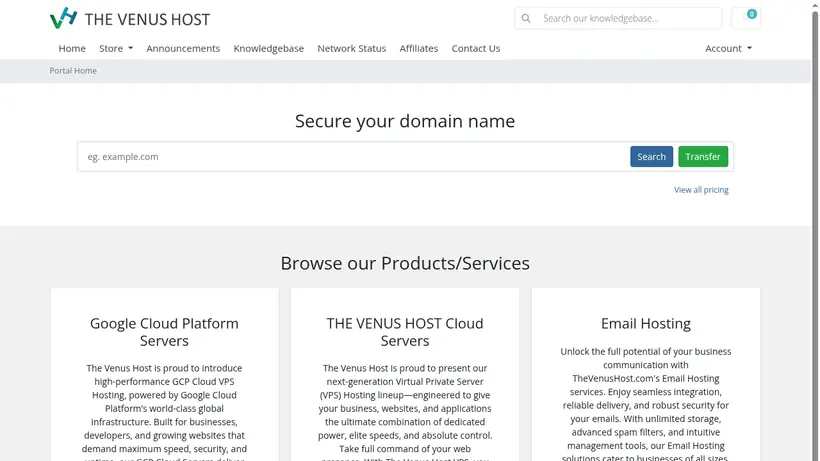Click The Venus Host logo icon
The height and width of the screenshot is (461, 820).
(x=63, y=18)
